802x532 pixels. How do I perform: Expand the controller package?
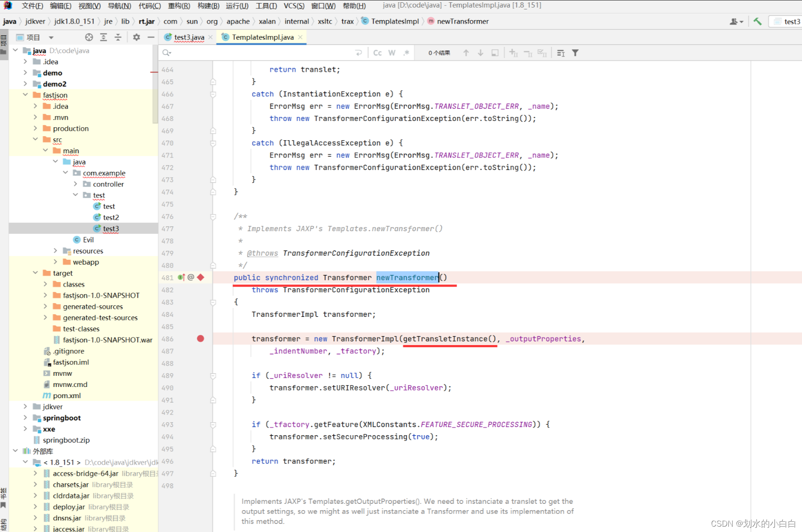tap(75, 184)
